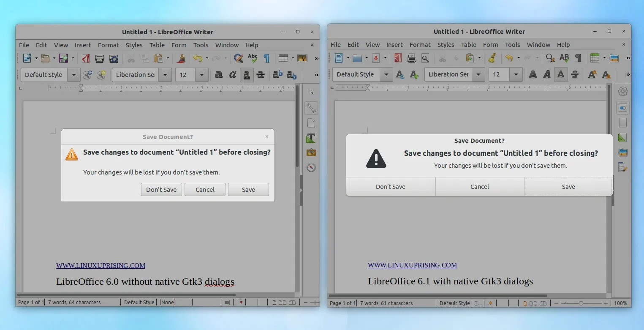Open sidebar Navigator compass in left window
This screenshot has height=330, width=644.
click(311, 167)
